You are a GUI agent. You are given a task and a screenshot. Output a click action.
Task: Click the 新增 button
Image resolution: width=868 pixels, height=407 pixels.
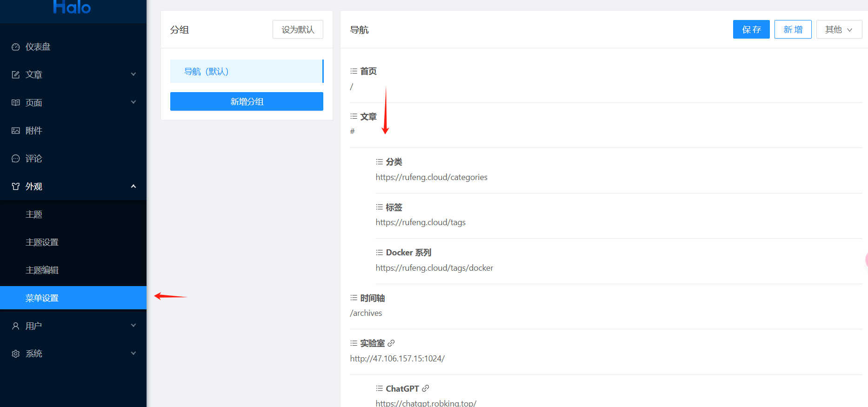793,29
